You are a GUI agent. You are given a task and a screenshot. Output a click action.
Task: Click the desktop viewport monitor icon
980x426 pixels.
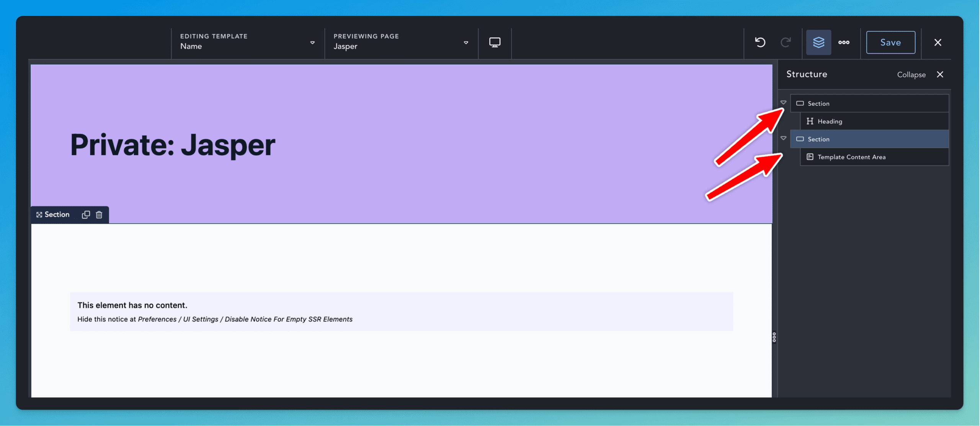[x=495, y=42]
